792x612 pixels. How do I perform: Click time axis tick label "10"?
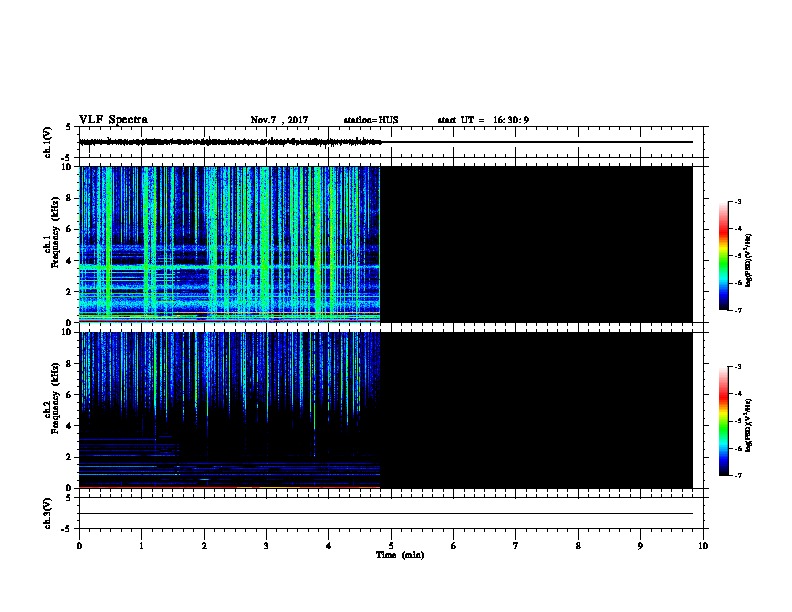[x=703, y=545]
